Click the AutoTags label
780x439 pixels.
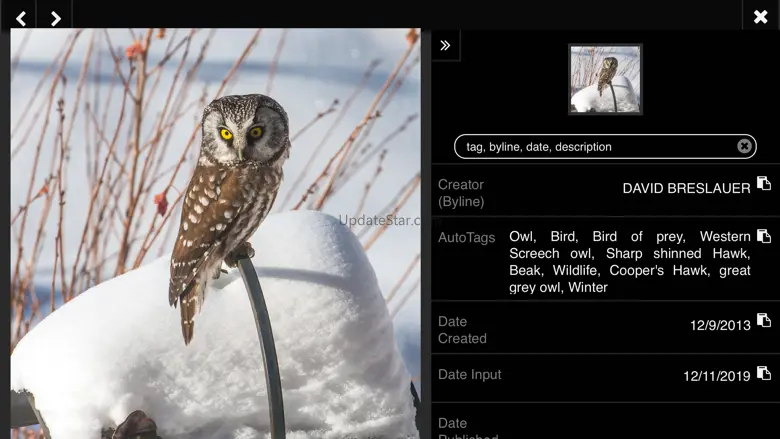(466, 238)
